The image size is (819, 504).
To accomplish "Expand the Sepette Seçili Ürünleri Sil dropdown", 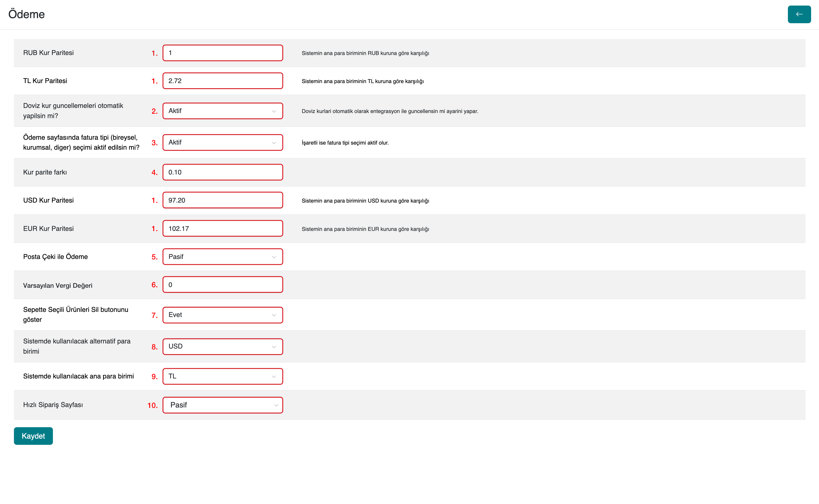I will pos(222,315).
